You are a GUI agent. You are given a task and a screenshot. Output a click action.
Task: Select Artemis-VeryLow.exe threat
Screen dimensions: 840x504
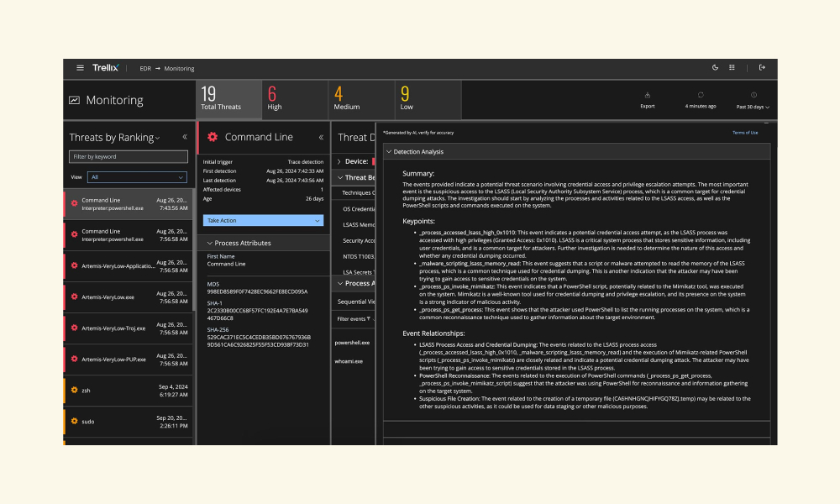128,297
